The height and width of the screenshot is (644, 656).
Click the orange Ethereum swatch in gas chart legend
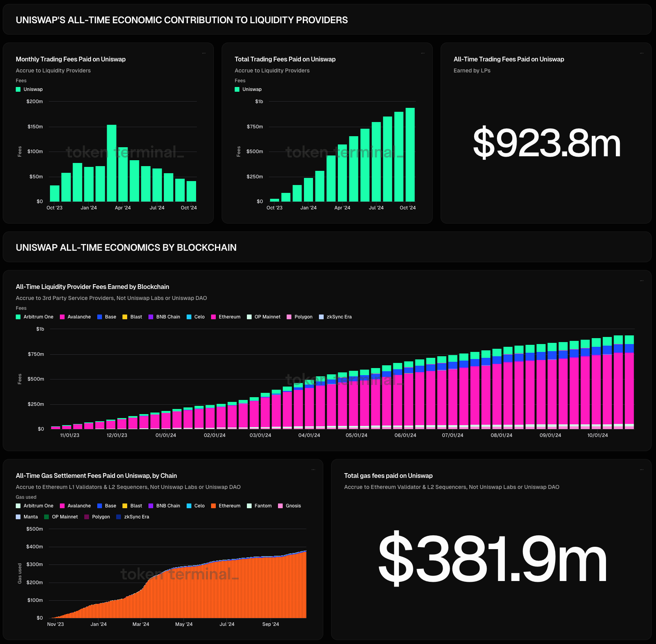tap(213, 506)
